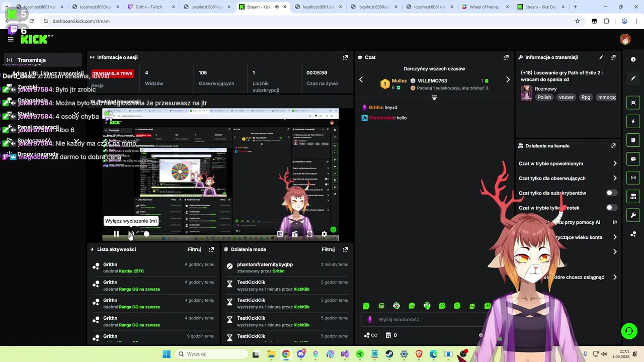Screen dimensions: 644x362
Task: Pop out the Działania moda panel
Action: click(345, 249)
